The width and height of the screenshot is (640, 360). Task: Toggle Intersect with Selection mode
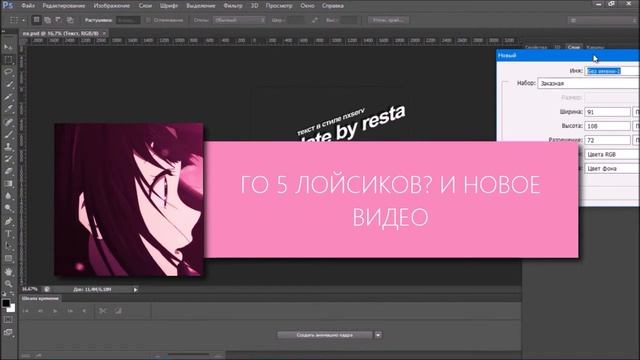pos(70,20)
